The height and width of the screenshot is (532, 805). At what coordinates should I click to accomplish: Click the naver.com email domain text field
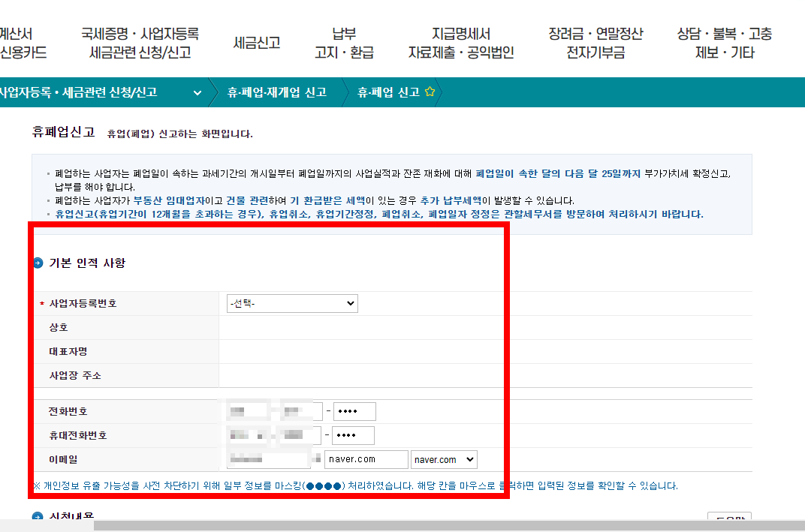coord(366,459)
